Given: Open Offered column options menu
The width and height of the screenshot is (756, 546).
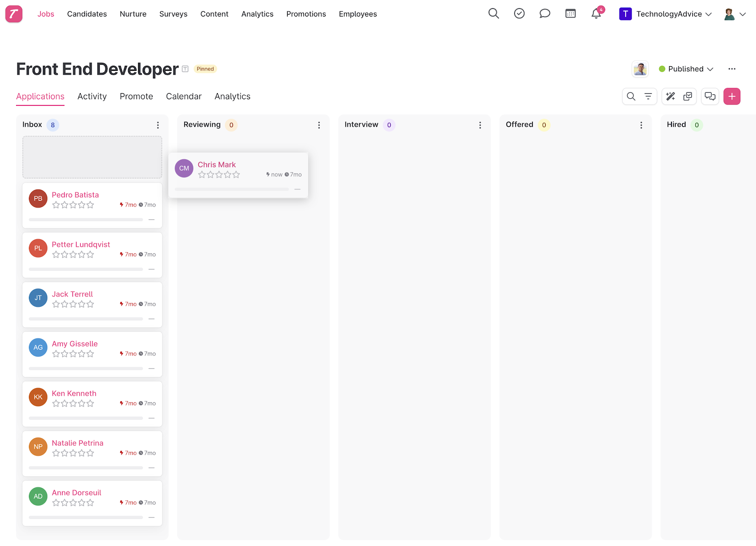Looking at the screenshot, I should (x=641, y=125).
